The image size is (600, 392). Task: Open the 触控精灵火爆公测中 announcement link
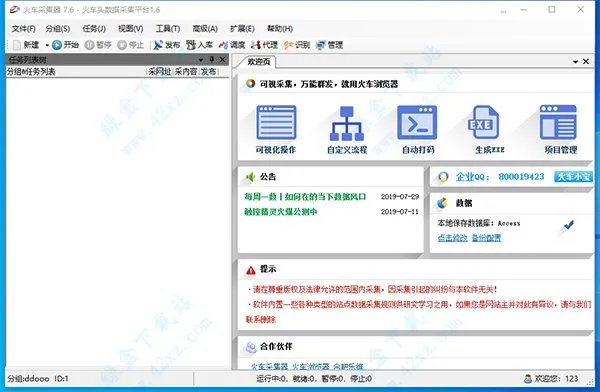[x=281, y=212]
